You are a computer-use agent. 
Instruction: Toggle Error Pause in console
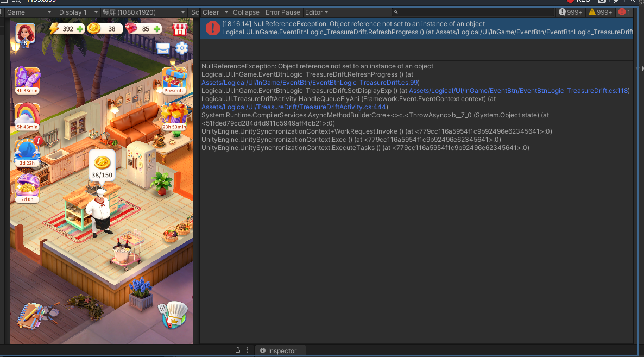pyautogui.click(x=282, y=12)
